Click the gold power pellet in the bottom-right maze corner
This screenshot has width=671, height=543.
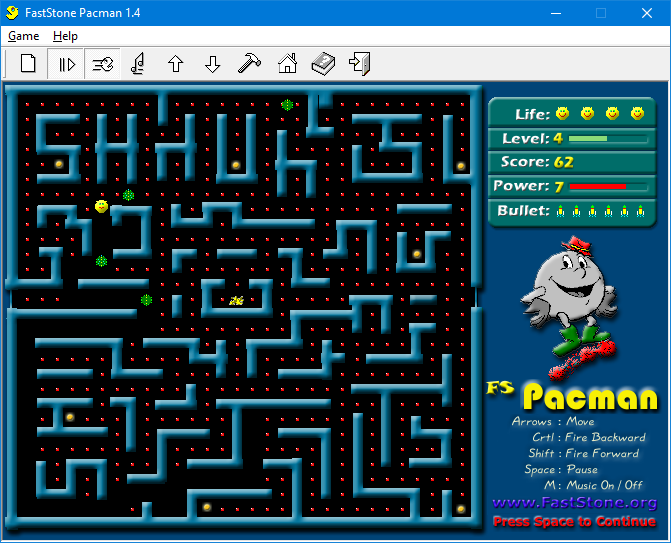point(461,509)
